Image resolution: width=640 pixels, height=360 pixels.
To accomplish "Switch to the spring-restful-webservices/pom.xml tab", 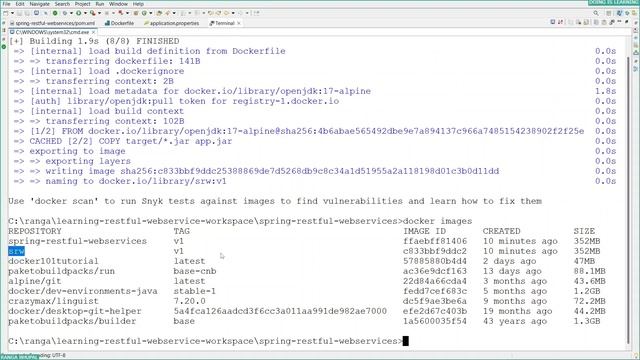I will tap(52, 23).
